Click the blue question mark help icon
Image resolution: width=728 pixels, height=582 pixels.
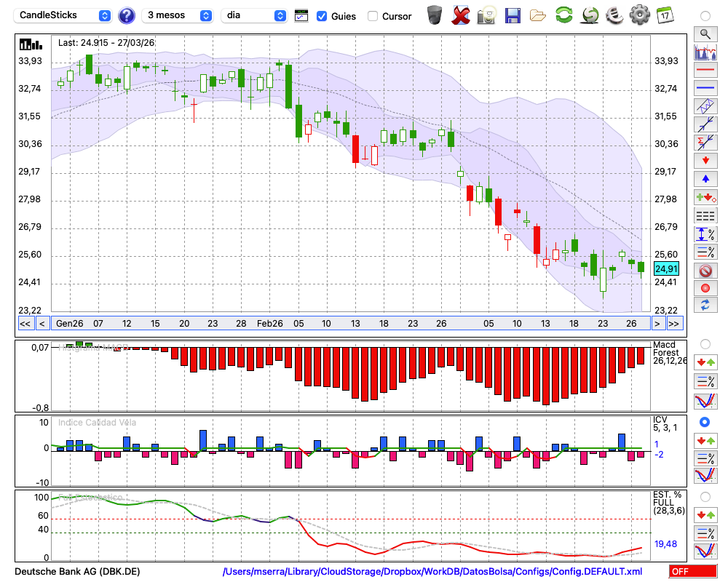(x=127, y=15)
